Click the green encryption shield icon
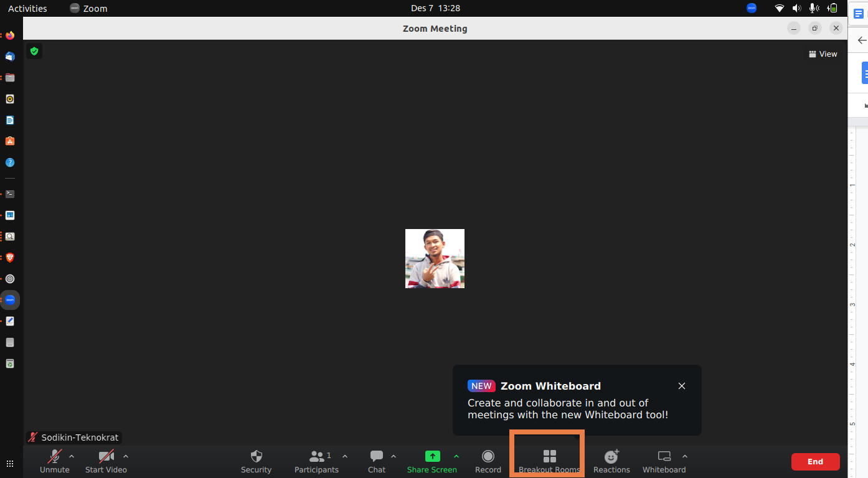 pos(34,51)
